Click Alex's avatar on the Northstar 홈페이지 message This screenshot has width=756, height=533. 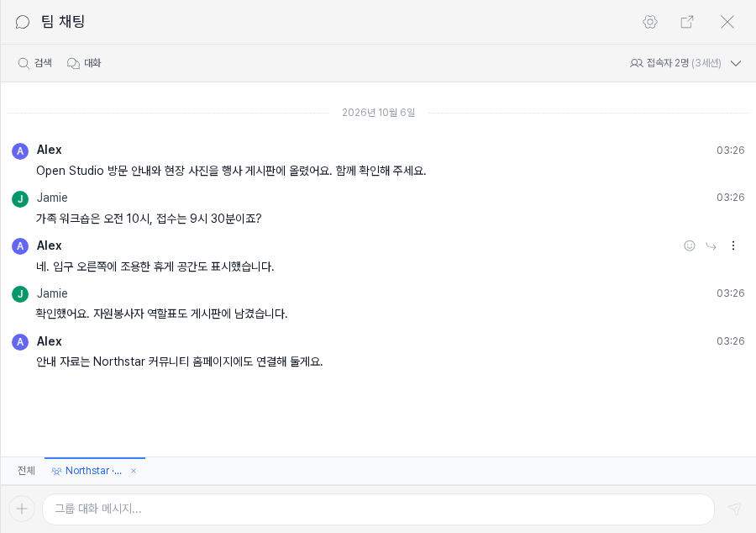click(20, 342)
